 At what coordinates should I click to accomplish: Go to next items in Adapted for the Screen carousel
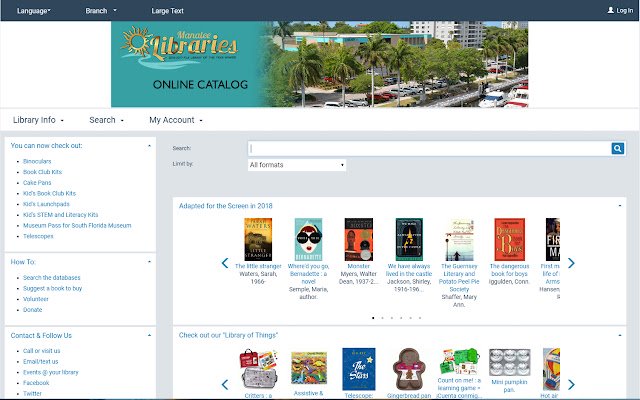571,263
